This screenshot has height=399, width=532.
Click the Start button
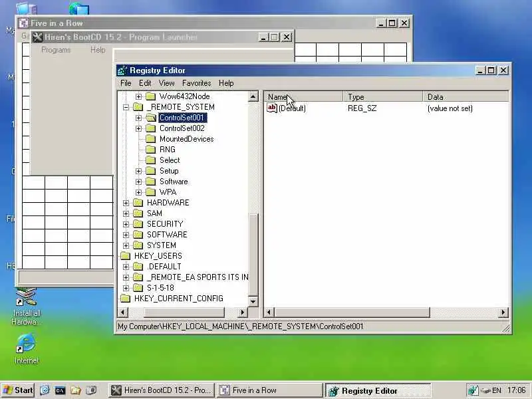click(x=18, y=390)
